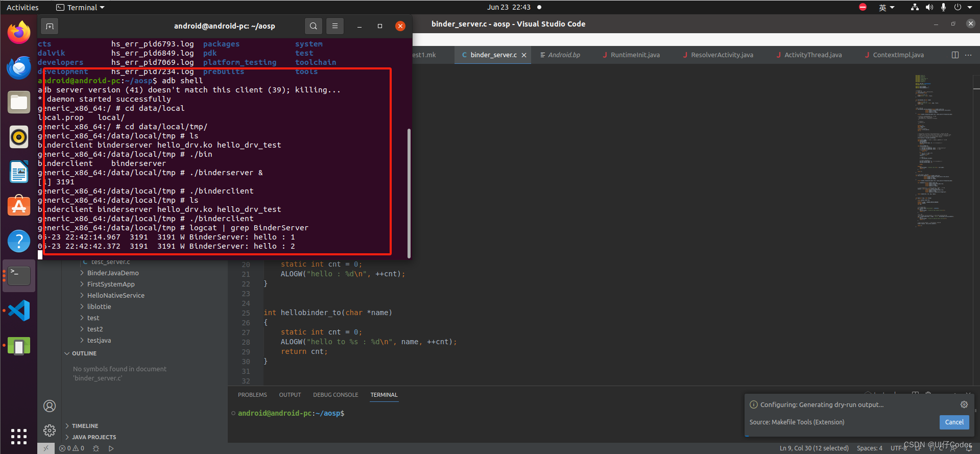This screenshot has height=454, width=980.
Task: Open network status icon in top bar
Action: pyautogui.click(x=915, y=7)
